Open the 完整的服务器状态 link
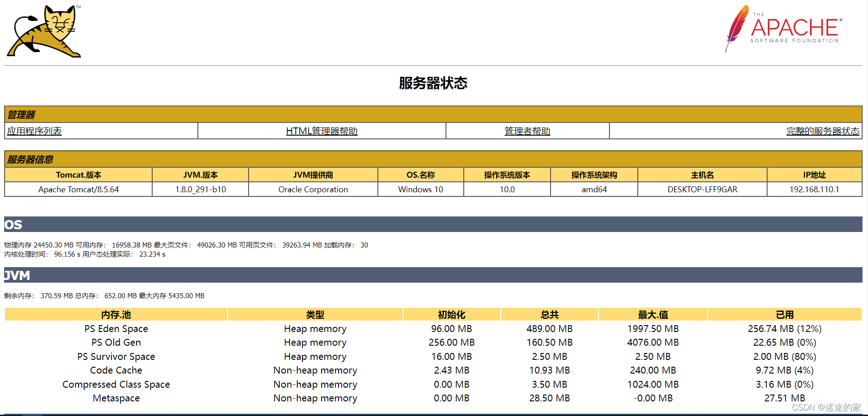Viewport: 868px width, 416px height. (x=823, y=131)
